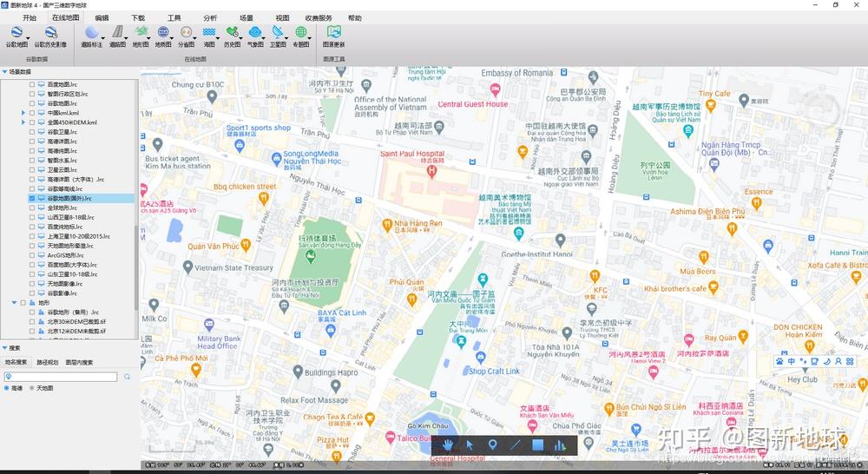Check the 谷歌卫星.lrc layer checkbox
Screen dimensions: 868x474
[32, 132]
